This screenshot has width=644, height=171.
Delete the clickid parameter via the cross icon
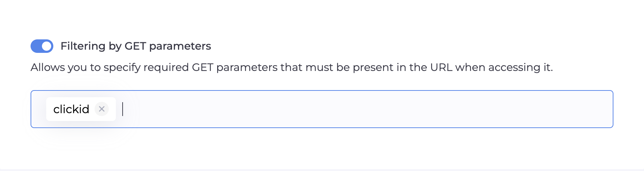[102, 109]
